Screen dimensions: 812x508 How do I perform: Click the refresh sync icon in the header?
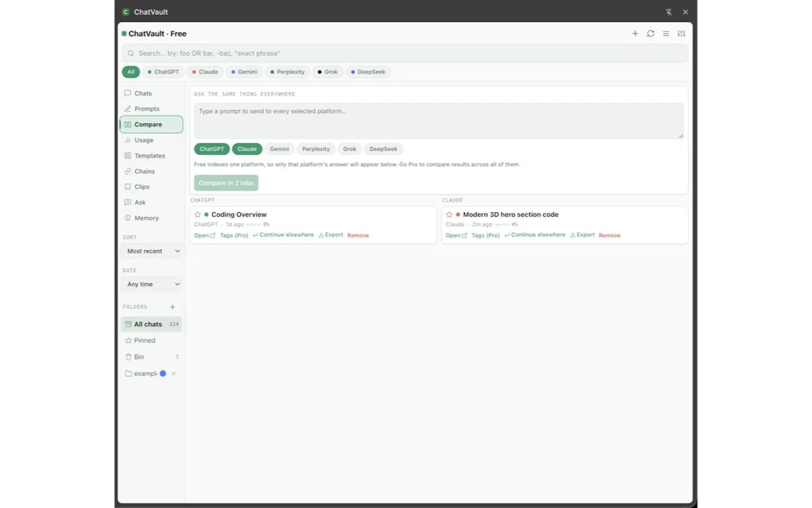point(651,34)
